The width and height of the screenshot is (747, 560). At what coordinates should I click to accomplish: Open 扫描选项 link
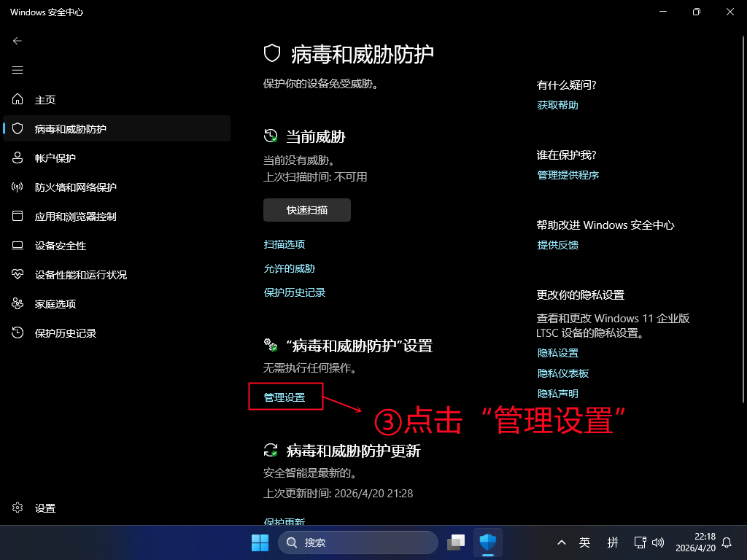[285, 244]
